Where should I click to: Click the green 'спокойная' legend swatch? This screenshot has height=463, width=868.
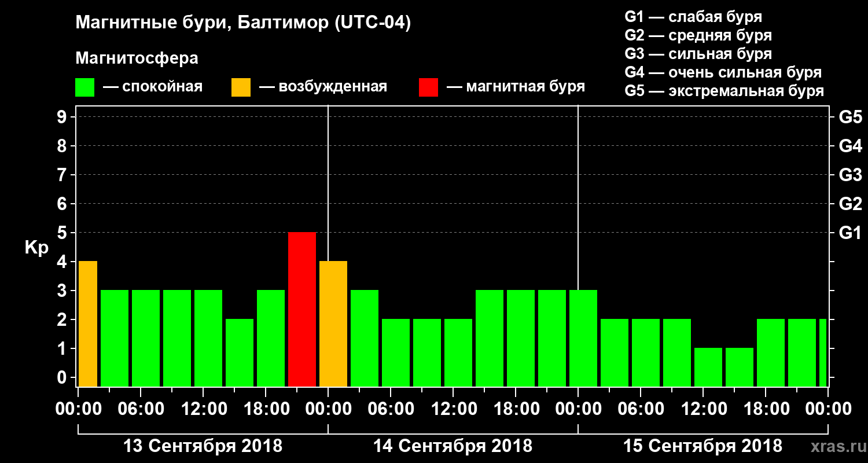tap(85, 87)
